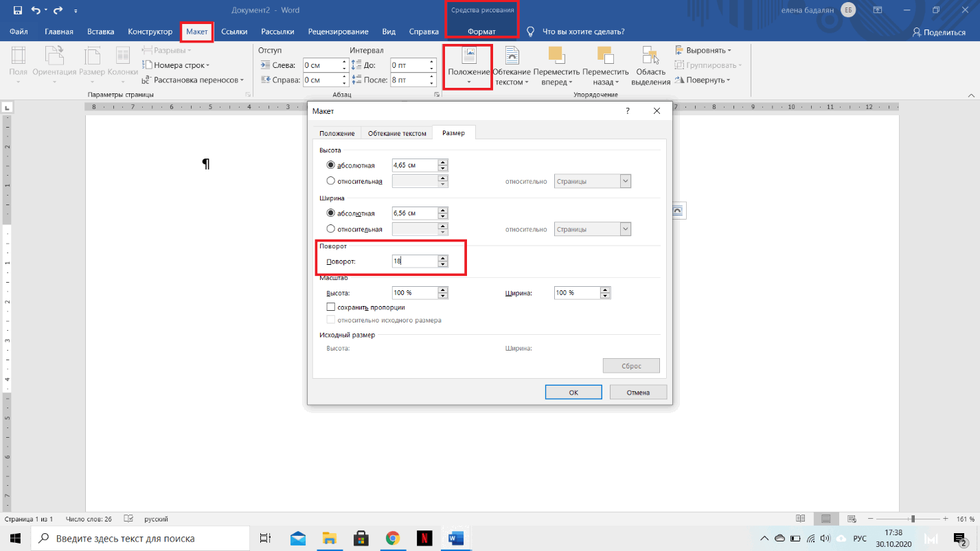Screen dimensions: 980x551
Task: Open the Вставка ribbon tab
Action: coord(100,32)
